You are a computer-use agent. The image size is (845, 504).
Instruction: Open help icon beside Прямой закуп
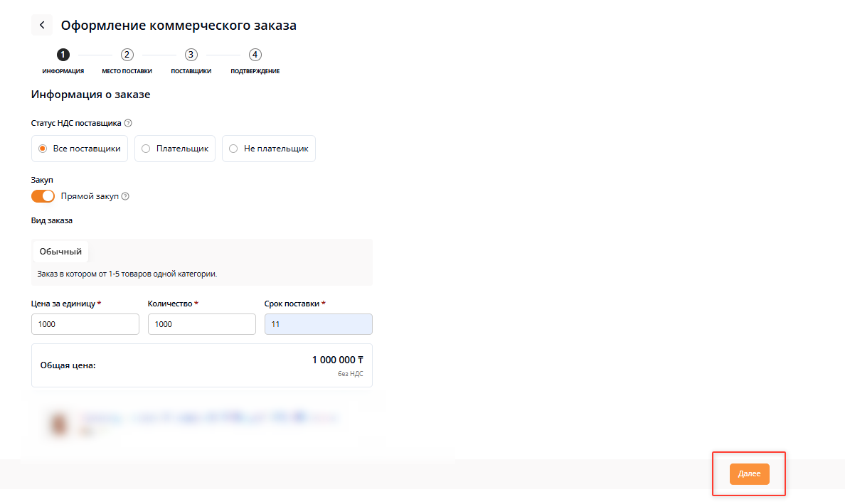point(125,197)
